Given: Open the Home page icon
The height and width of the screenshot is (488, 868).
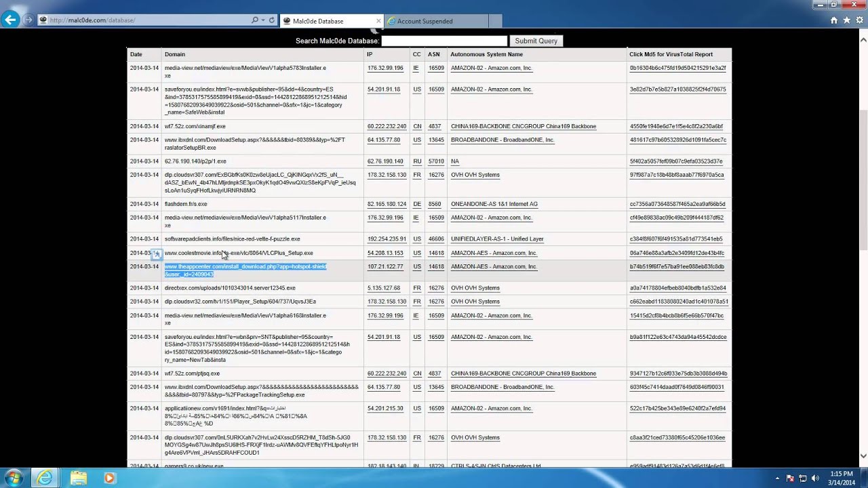Looking at the screenshot, I should [834, 20].
